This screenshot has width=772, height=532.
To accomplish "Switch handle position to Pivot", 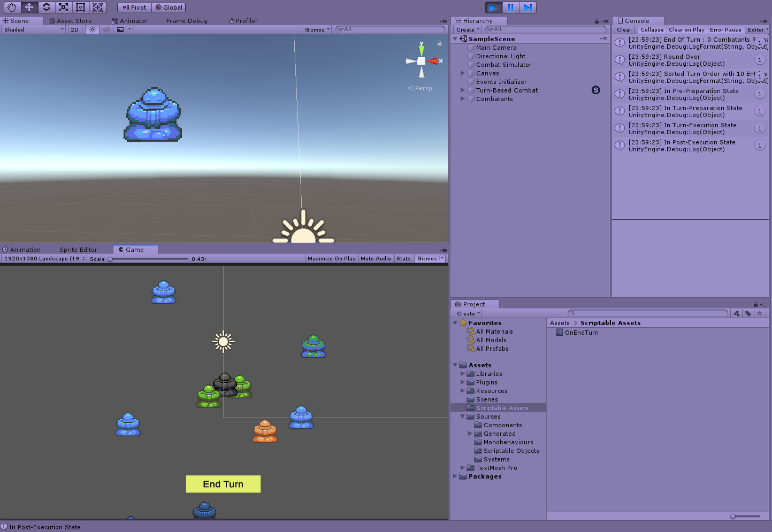I will [134, 7].
